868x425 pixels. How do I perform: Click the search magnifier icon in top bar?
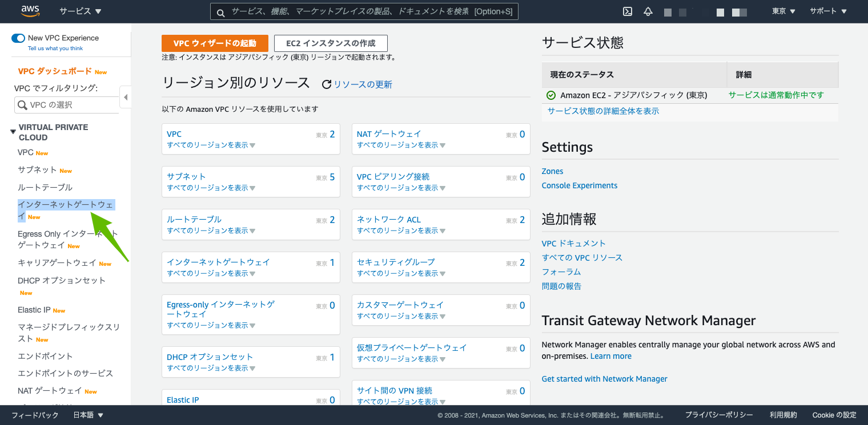click(220, 11)
